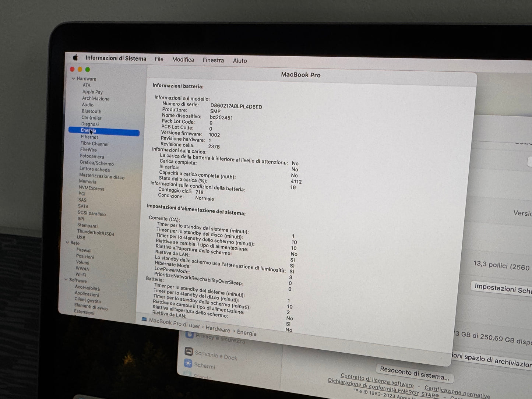The width and height of the screenshot is (532, 399).
Task: Open the Modifica menu
Action: click(x=183, y=60)
